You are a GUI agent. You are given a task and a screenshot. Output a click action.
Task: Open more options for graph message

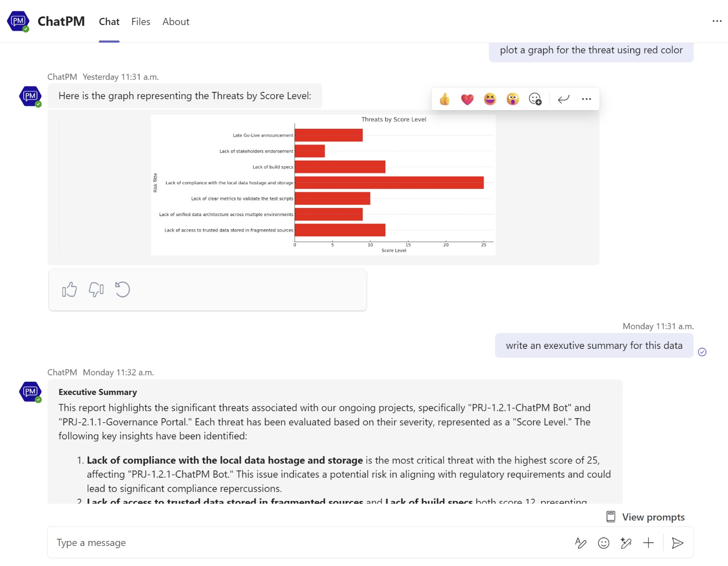coord(586,99)
